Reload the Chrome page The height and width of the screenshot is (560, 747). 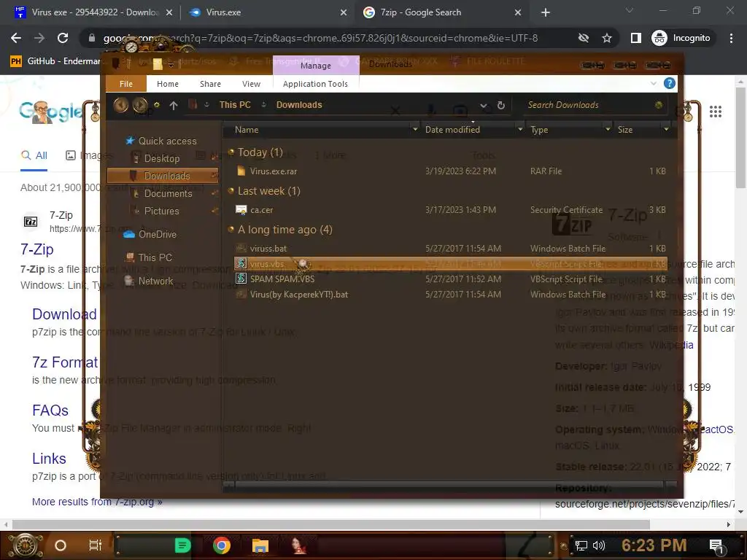click(63, 38)
